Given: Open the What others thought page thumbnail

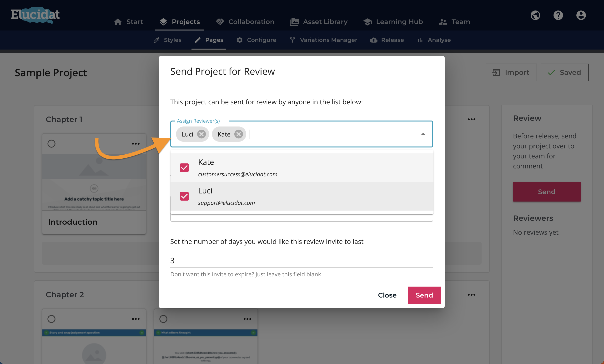Looking at the screenshot, I should tap(206, 347).
